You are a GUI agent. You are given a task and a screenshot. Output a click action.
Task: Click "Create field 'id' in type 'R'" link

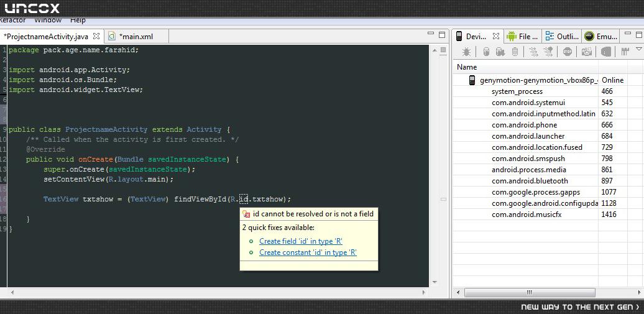point(301,241)
